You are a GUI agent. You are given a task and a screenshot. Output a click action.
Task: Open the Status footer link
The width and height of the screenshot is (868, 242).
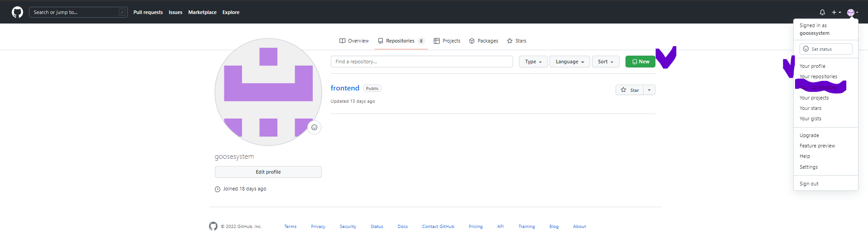pos(377,227)
